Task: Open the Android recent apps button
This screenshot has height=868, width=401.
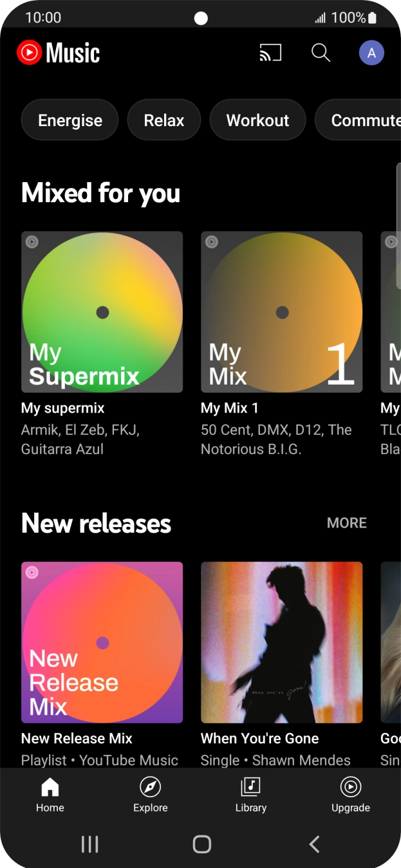Action: coord(90,844)
